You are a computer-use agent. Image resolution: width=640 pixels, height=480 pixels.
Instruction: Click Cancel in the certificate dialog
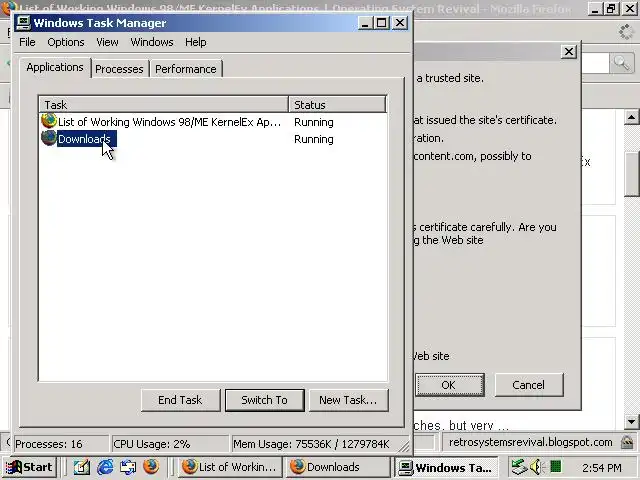pyautogui.click(x=529, y=385)
